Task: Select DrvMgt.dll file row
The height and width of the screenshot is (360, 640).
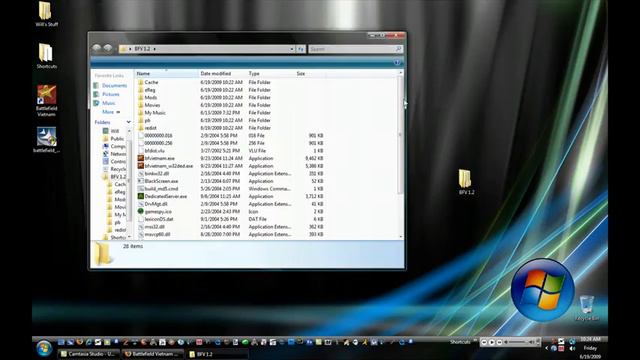Action: click(x=231, y=204)
